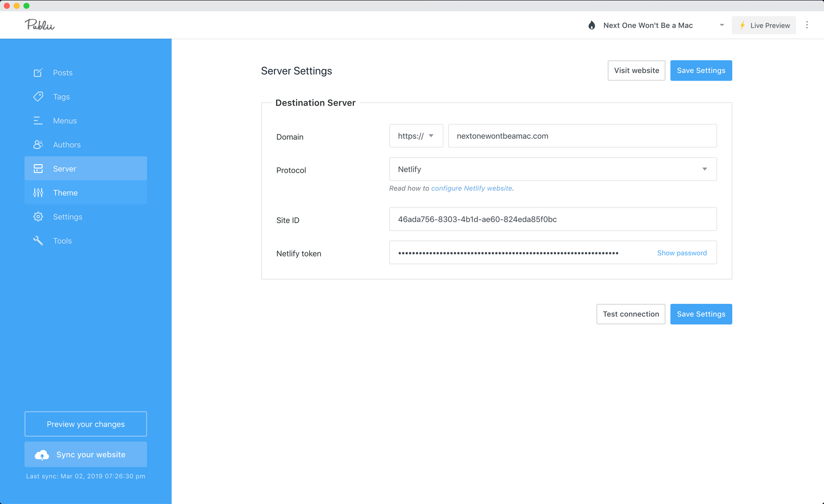Image resolution: width=824 pixels, height=504 pixels.
Task: Click the Domain name input field
Action: 583,136
